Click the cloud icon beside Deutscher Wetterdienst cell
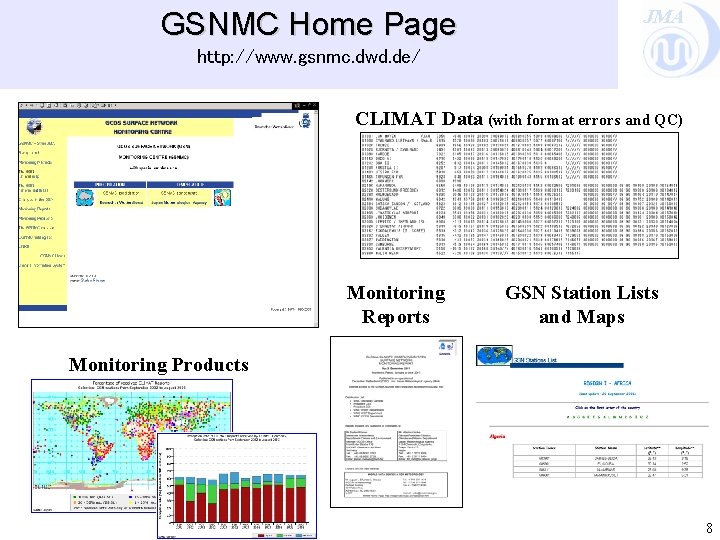This screenshot has height=540, width=720. pyautogui.click(x=84, y=197)
